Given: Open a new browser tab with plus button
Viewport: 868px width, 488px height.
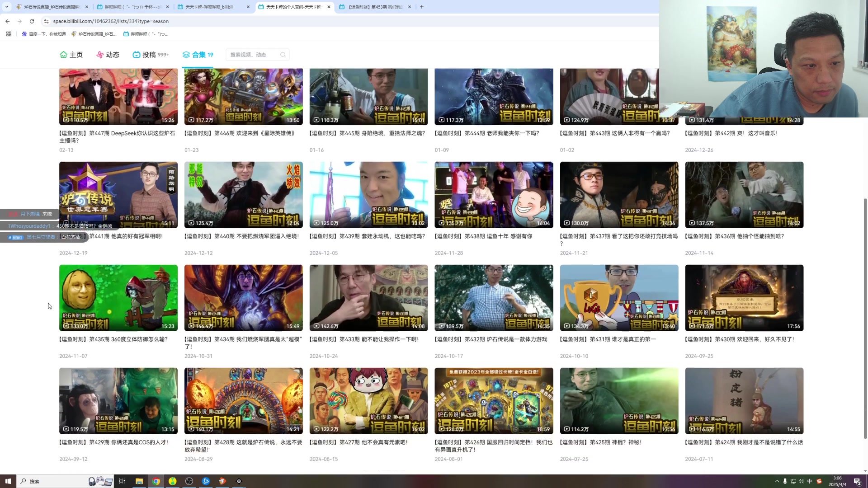Looking at the screenshot, I should click(x=422, y=7).
